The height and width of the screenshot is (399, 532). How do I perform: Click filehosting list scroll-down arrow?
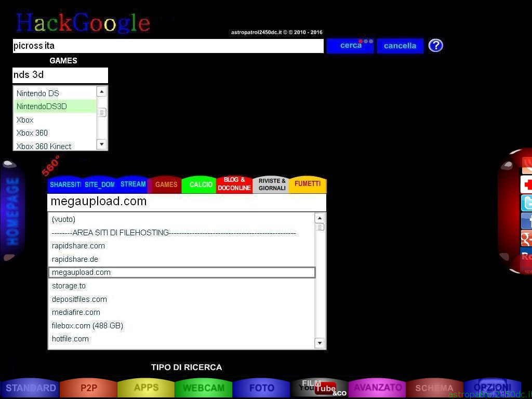320,343
